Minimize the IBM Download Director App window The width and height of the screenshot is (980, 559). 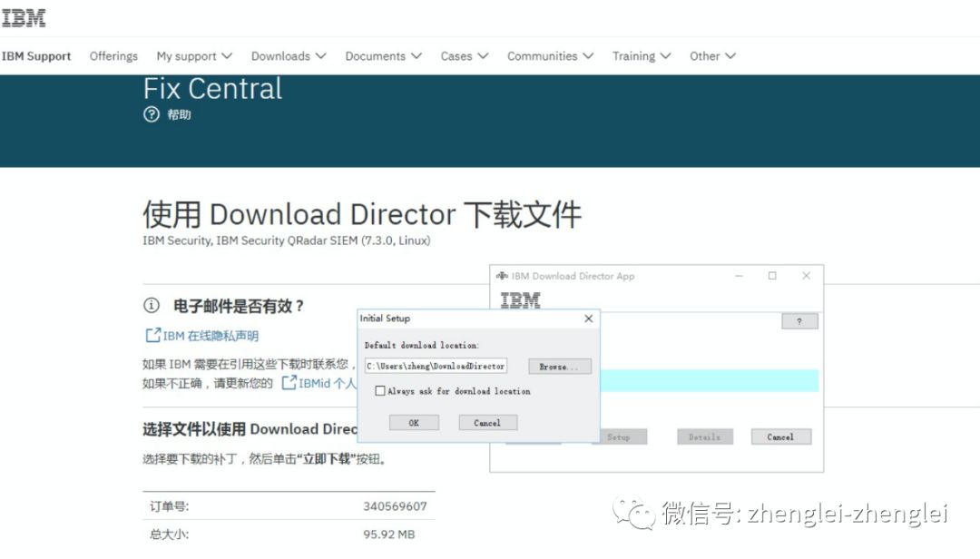tap(739, 276)
